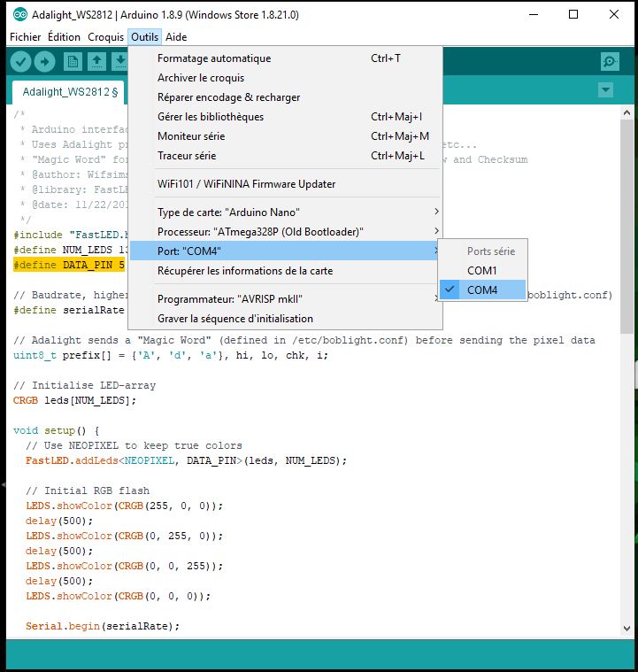Choose Graver la séquence d'initialisation
The width and height of the screenshot is (638, 672).
point(286,319)
